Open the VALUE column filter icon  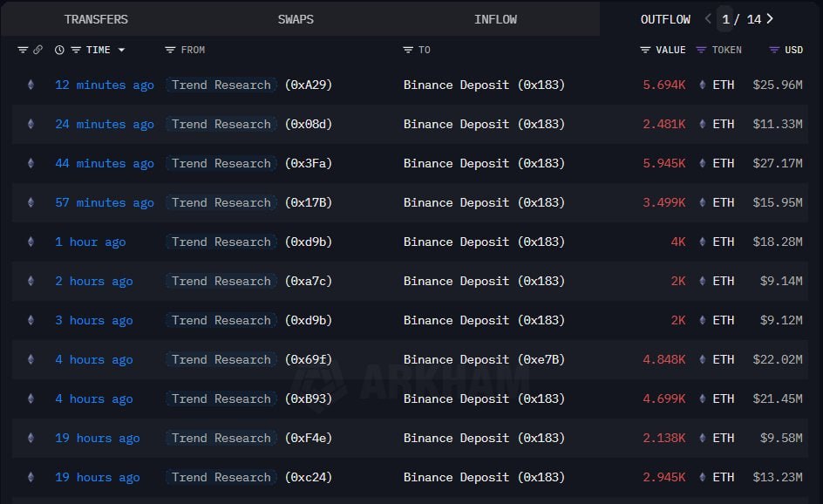pyautogui.click(x=645, y=50)
